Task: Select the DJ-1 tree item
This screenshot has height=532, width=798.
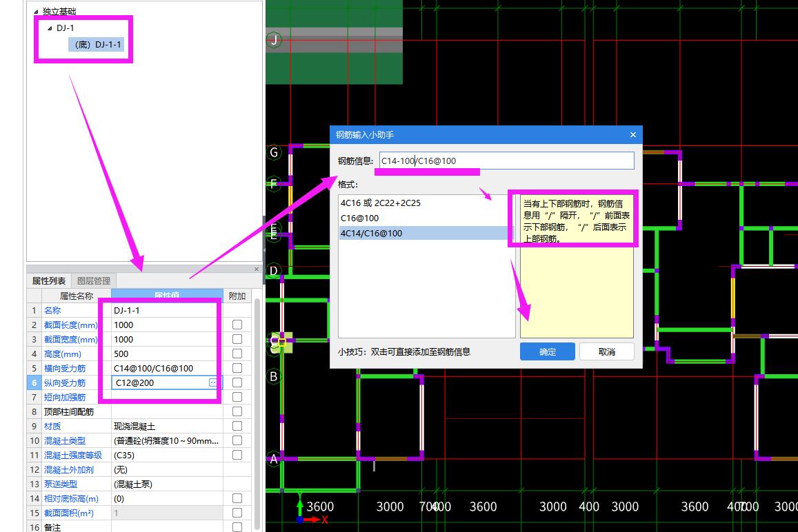Action: coord(65,28)
